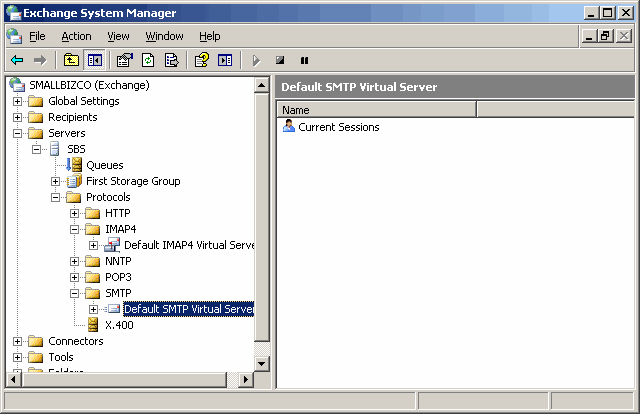Image resolution: width=640 pixels, height=414 pixels.
Task: Open the File menu
Action: 37,36
